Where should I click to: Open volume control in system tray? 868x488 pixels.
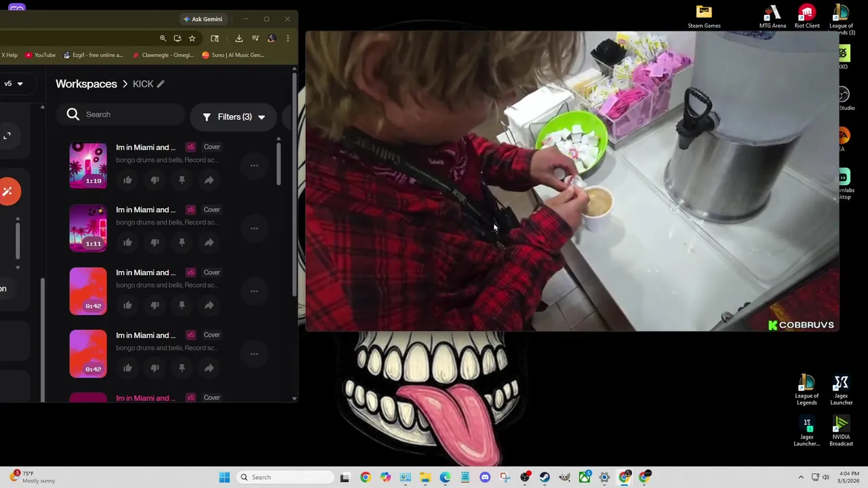click(x=826, y=477)
